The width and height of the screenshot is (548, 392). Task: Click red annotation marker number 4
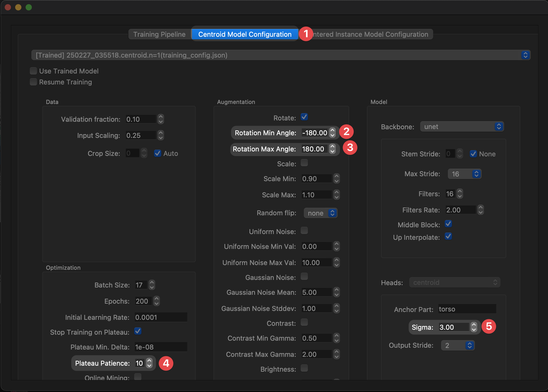coord(166,363)
